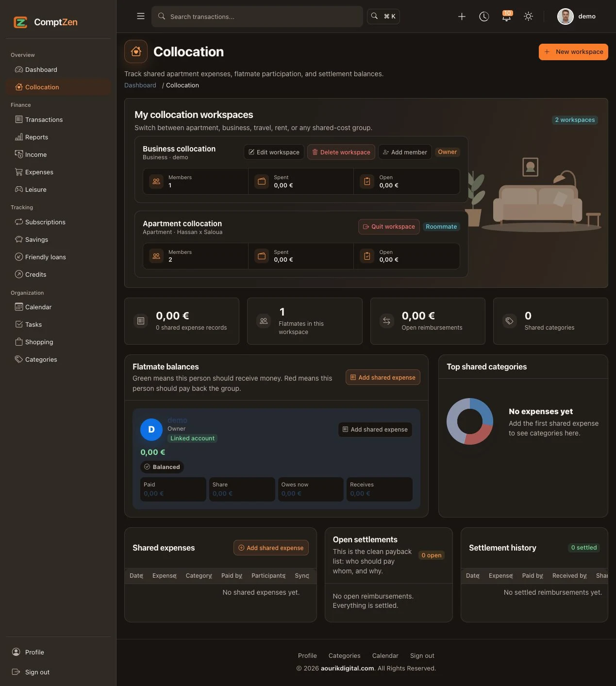Toggle the hamburger sidebar menu icon
Screen dimensions: 616x686
pyautogui.click(x=141, y=16)
